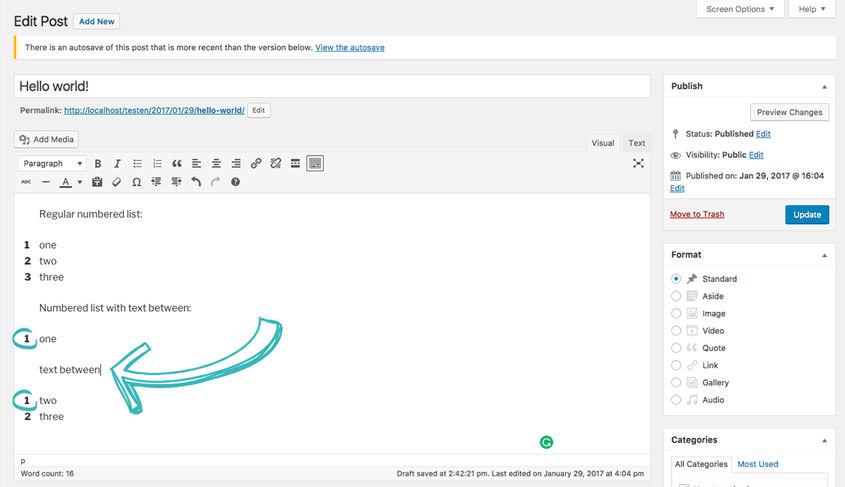Toggle bold formatting in the editor toolbar

[x=98, y=163]
